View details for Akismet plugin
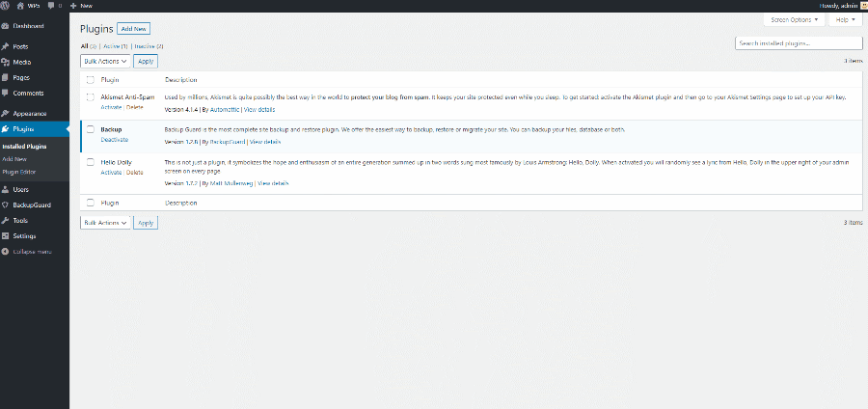Image resolution: width=868 pixels, height=409 pixels. tap(259, 110)
